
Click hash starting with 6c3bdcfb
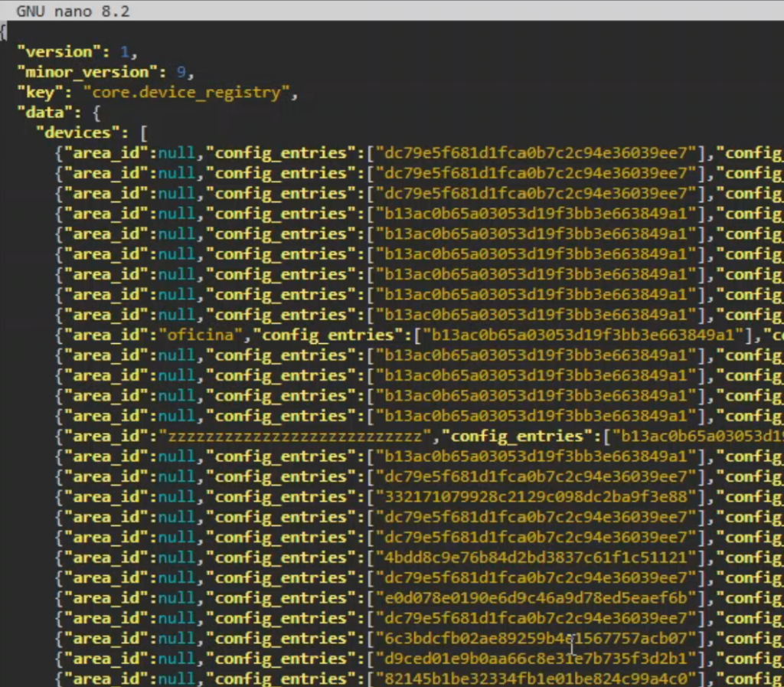[x=535, y=639]
